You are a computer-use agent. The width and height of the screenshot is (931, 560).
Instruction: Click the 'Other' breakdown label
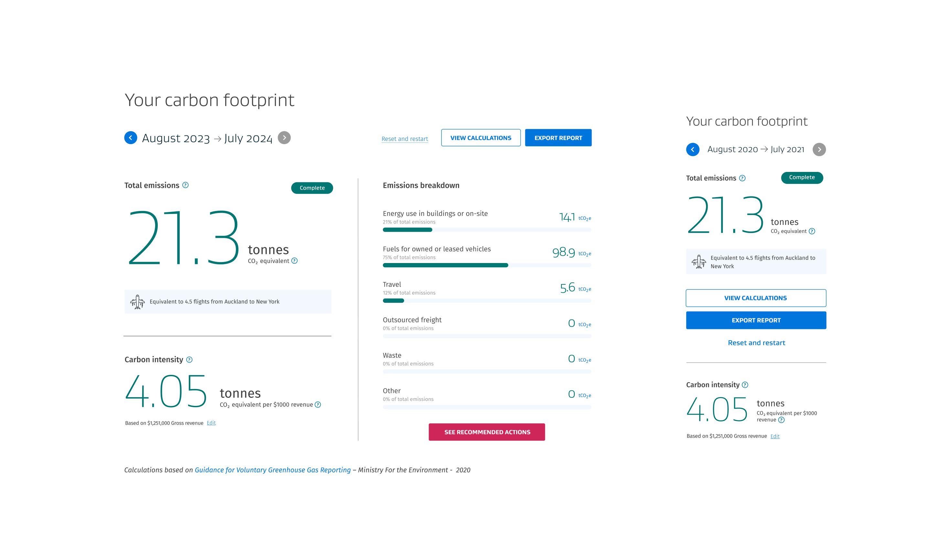(x=392, y=391)
